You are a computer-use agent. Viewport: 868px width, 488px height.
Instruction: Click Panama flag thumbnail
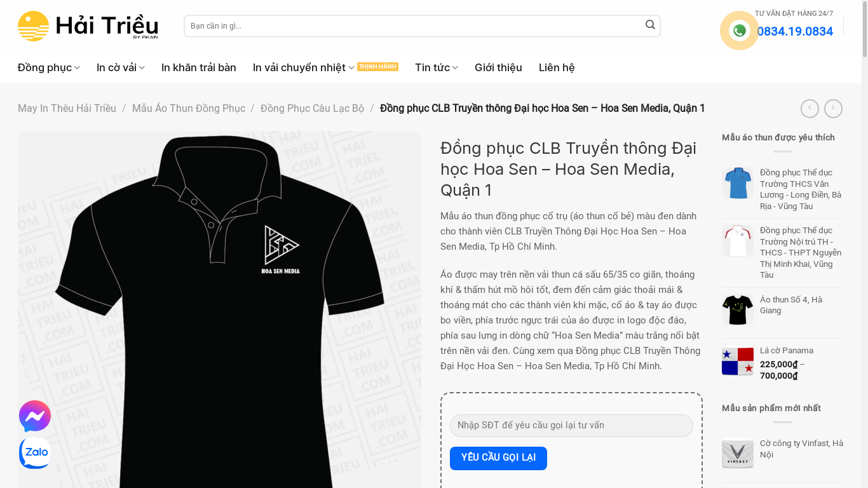click(x=738, y=361)
